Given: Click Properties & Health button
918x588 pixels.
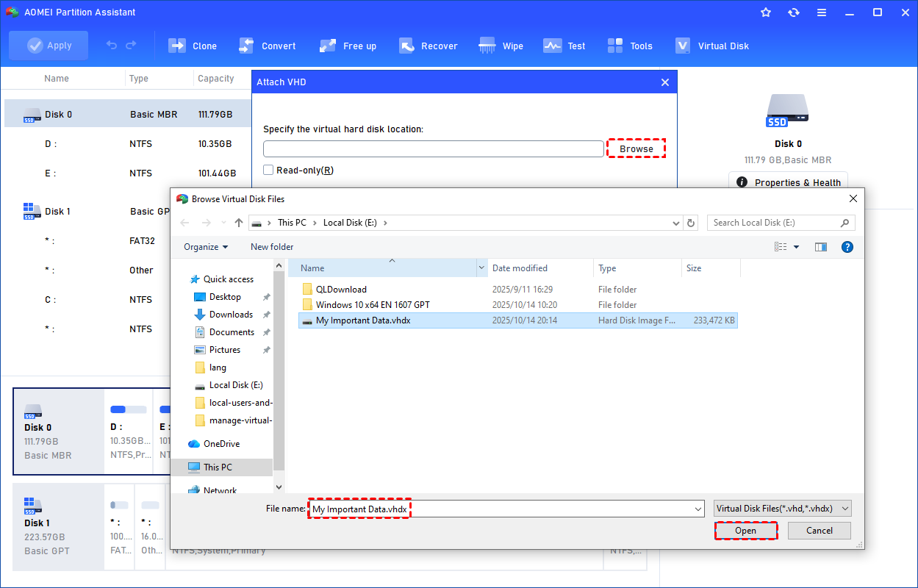Looking at the screenshot, I should coord(788,182).
